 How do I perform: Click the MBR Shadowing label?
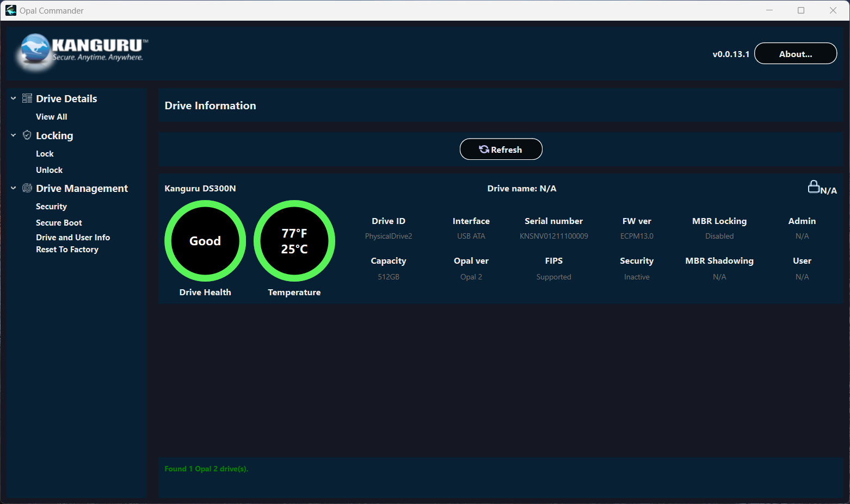click(719, 261)
